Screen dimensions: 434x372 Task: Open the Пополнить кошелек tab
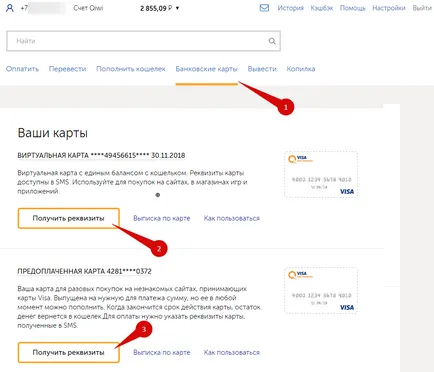[131, 69]
